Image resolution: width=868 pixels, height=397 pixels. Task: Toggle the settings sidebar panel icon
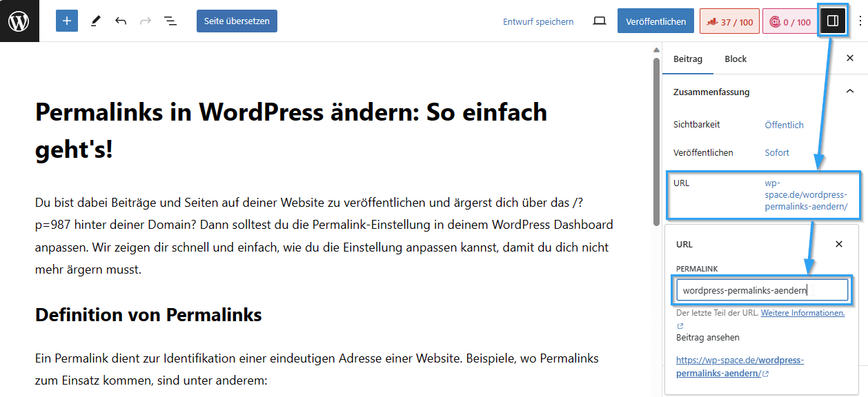click(832, 21)
